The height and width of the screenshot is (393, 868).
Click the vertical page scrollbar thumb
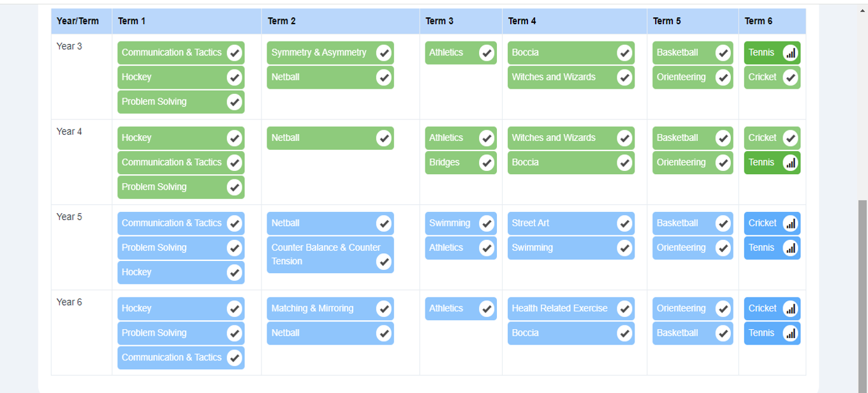click(862, 293)
